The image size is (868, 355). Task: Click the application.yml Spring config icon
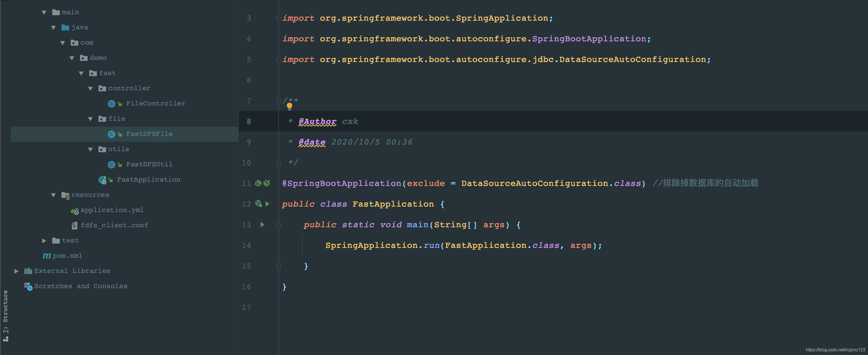coord(75,211)
